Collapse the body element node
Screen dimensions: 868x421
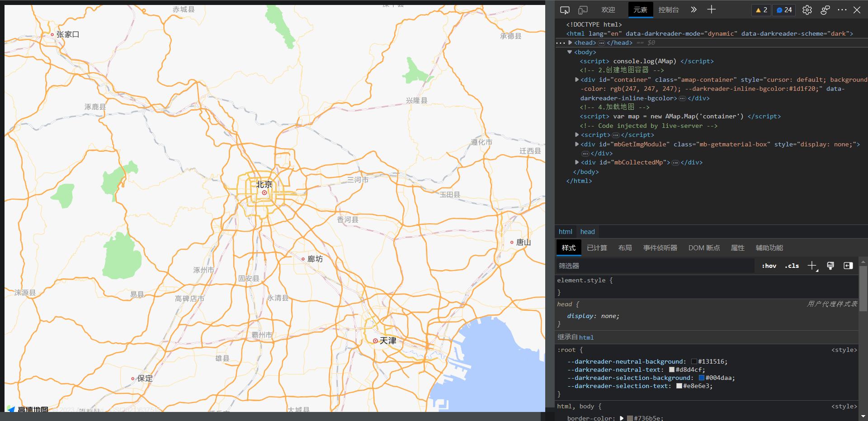point(570,52)
